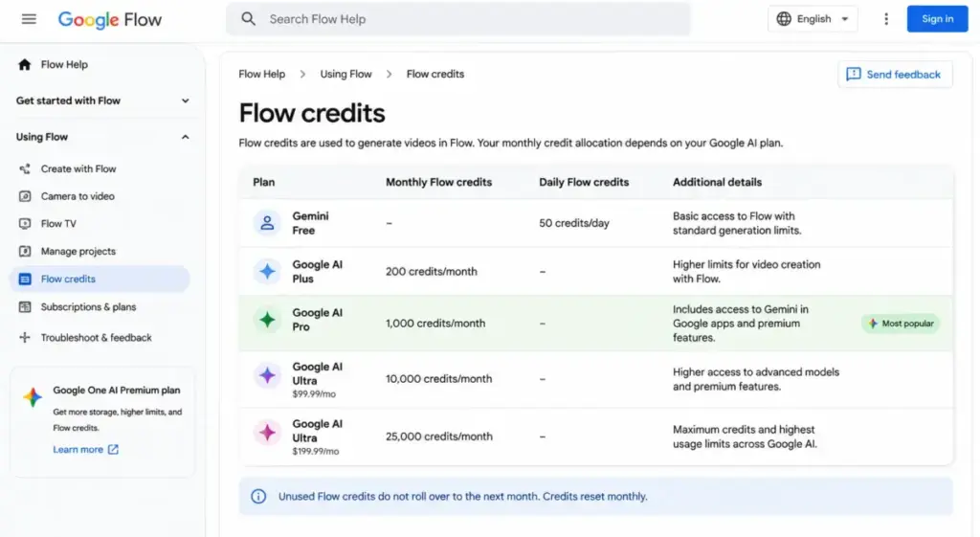Viewport: 980px width, 537px height.
Task: Expand the Get started with Flow section
Action: [x=102, y=101]
